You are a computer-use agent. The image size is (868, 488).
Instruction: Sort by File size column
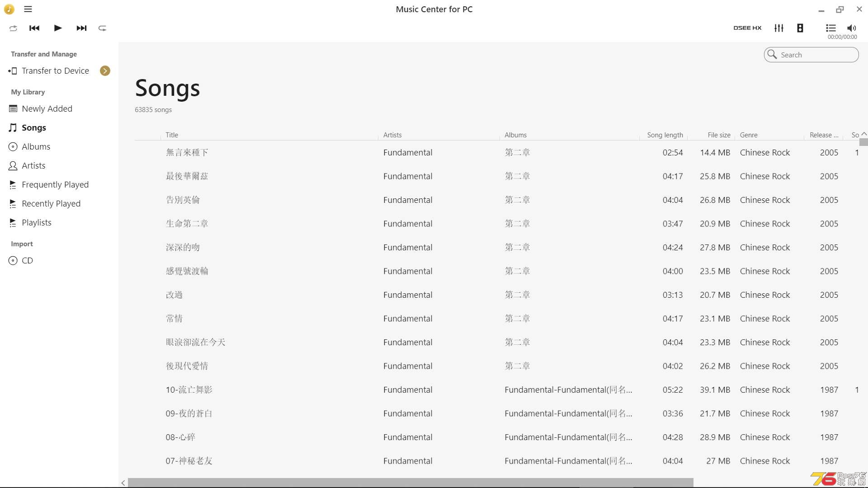[719, 135]
